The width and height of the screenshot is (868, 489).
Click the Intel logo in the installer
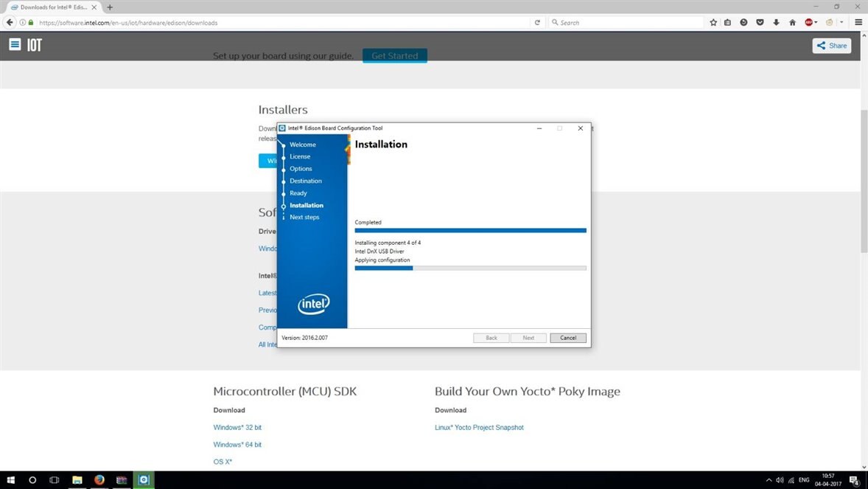[x=313, y=304]
